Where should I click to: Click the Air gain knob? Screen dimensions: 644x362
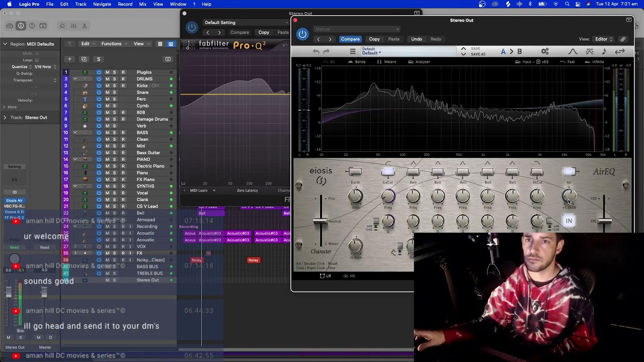tap(569, 197)
